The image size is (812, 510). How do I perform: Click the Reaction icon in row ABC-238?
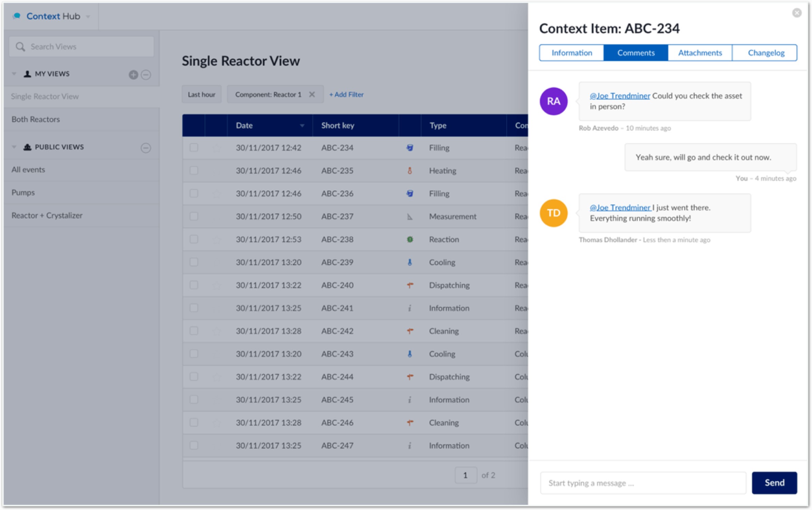(x=410, y=239)
